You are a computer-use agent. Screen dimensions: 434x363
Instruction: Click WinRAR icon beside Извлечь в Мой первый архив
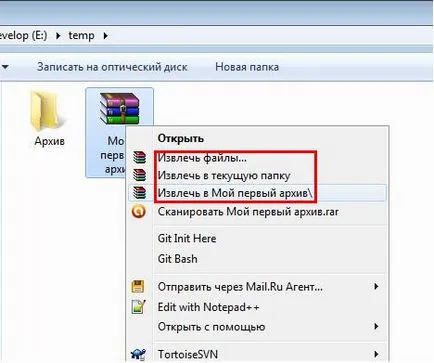[x=139, y=193]
